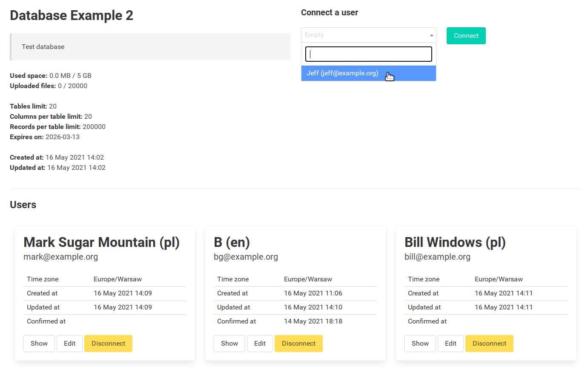
Task: Edit Mark Sugar Mountain user
Action: 69,344
